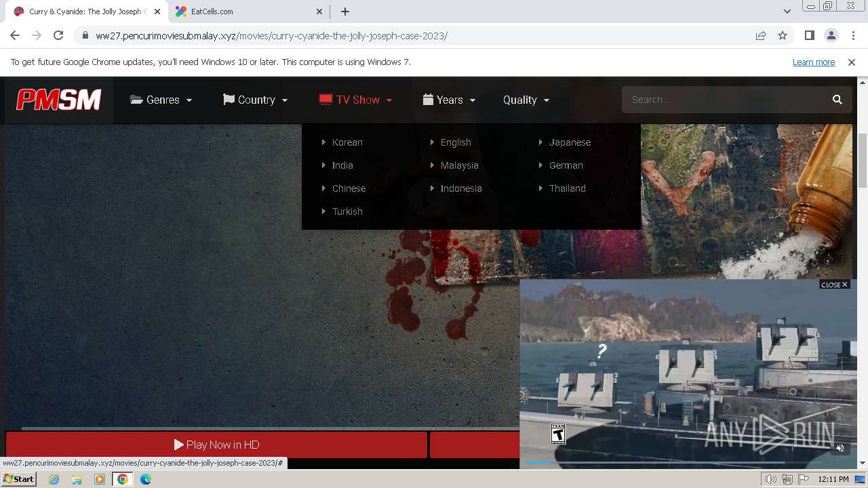Go back to the previous page
This screenshot has height=488, width=868.
pos(15,35)
